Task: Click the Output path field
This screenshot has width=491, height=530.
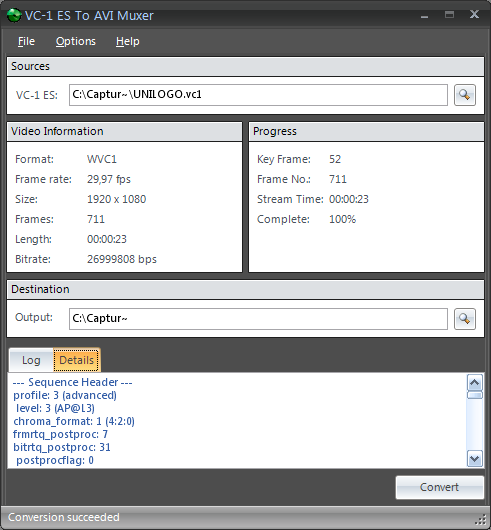Action: 258,319
